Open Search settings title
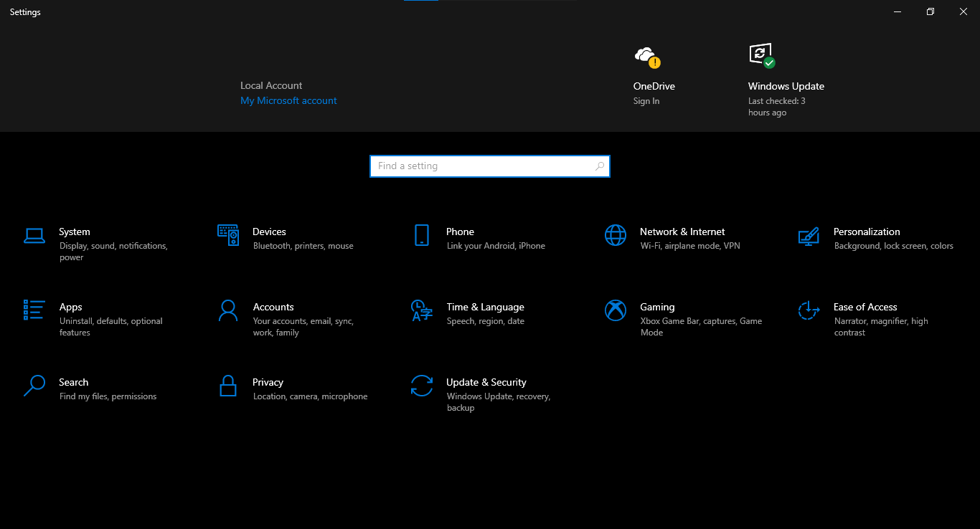 74,382
